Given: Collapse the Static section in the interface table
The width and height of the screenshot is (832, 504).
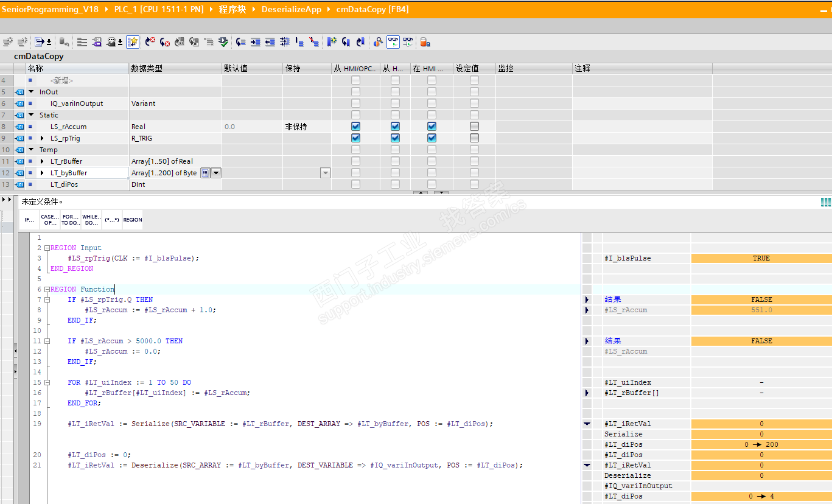Looking at the screenshot, I should 31,115.
